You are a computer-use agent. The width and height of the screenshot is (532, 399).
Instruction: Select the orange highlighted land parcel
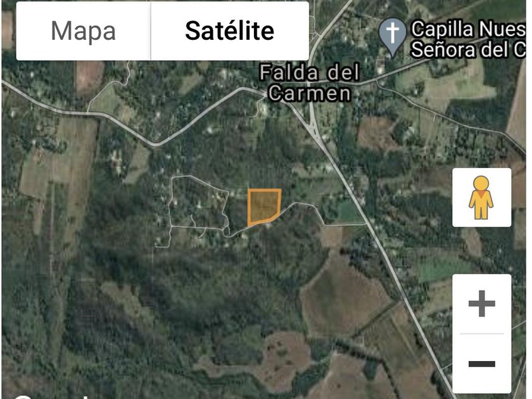click(263, 206)
